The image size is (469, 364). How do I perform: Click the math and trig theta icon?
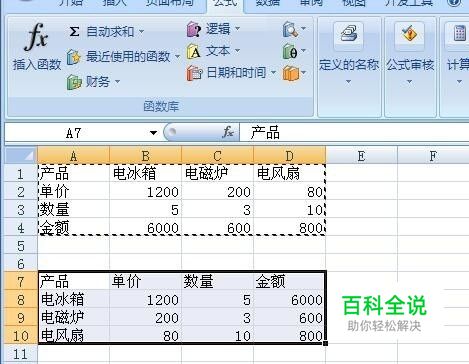click(x=290, y=52)
